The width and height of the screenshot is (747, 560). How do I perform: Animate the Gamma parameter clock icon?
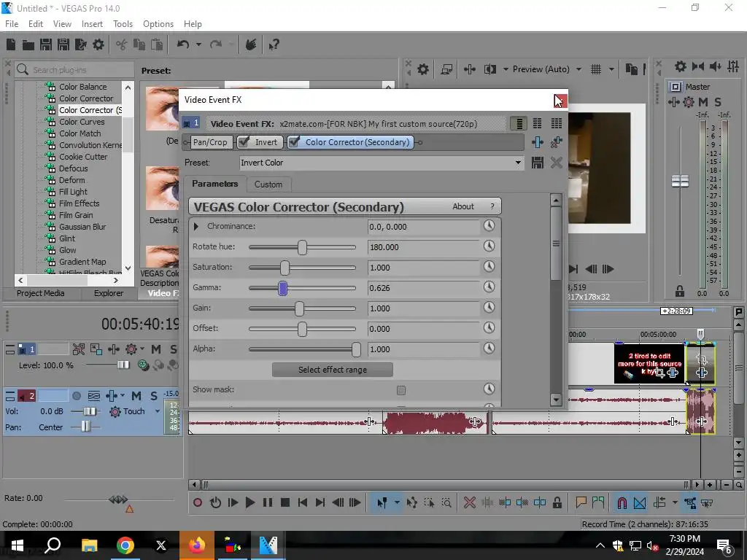click(x=489, y=287)
